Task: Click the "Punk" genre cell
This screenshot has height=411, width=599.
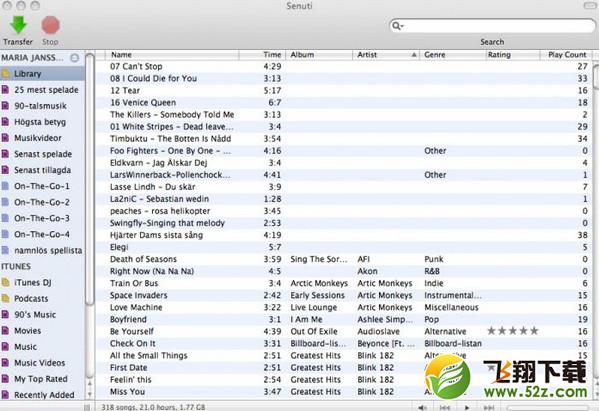Action: 434,259
